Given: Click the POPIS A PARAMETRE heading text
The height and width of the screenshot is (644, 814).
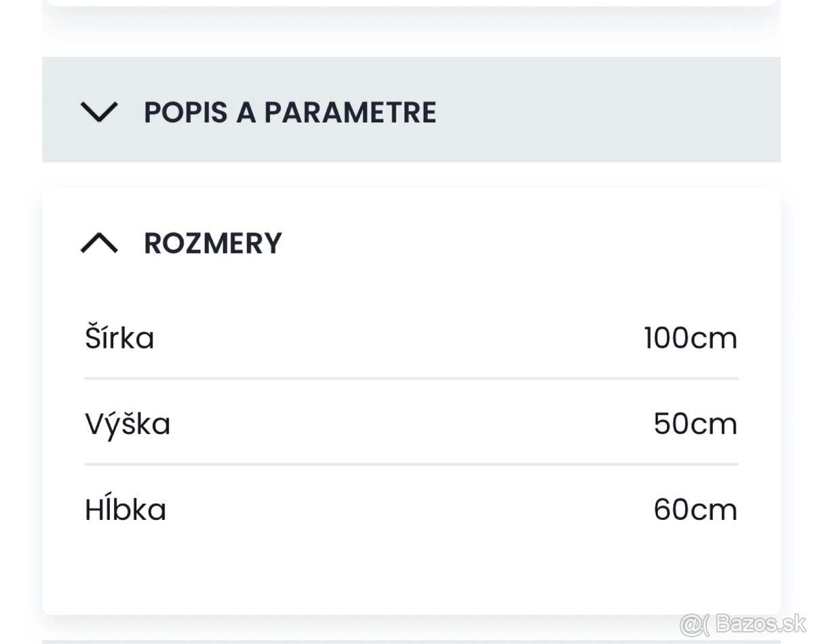Looking at the screenshot, I should (x=290, y=112).
